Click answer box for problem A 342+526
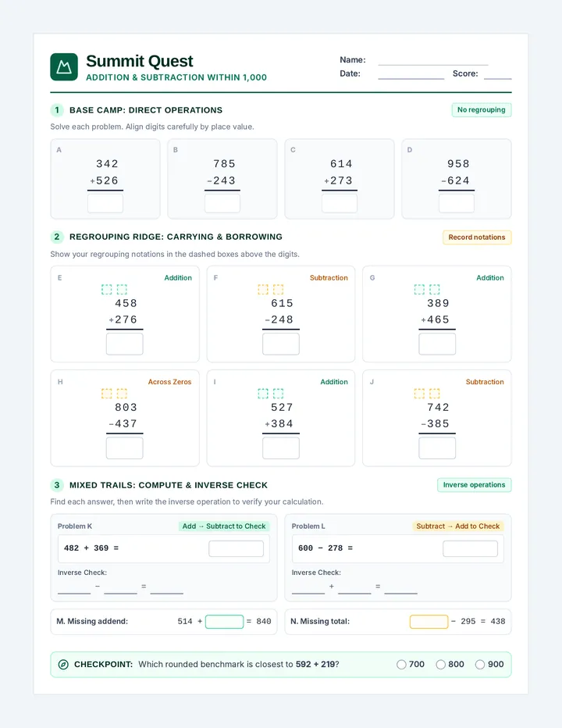This screenshot has width=562, height=728. (105, 203)
